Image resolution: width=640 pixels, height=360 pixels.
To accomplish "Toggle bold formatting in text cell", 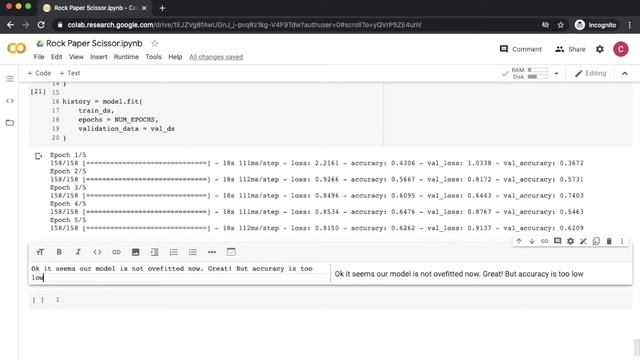I will [x=59, y=252].
